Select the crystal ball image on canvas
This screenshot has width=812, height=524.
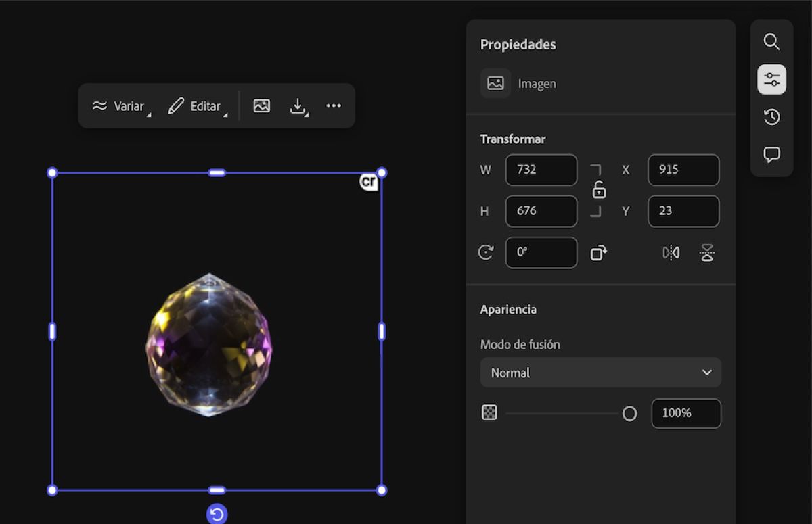(209, 345)
